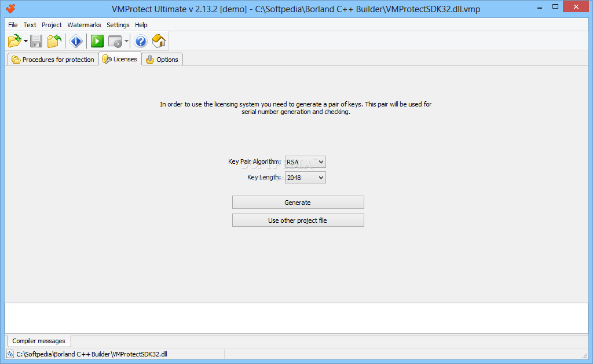Open the blue info diamond icon
This screenshot has height=364, width=593.
76,41
